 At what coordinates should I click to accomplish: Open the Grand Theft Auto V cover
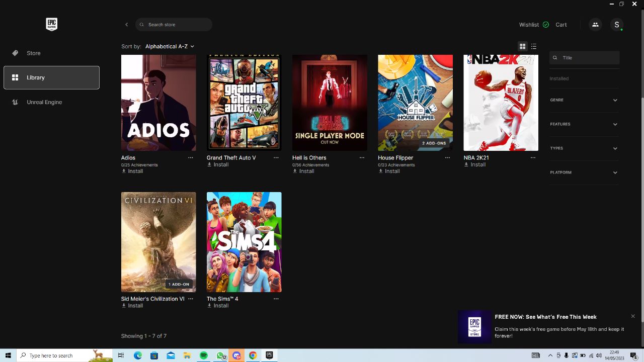[x=244, y=103]
